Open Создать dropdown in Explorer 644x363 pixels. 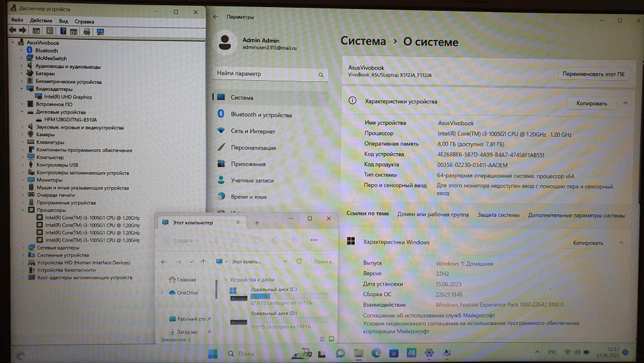(x=182, y=240)
